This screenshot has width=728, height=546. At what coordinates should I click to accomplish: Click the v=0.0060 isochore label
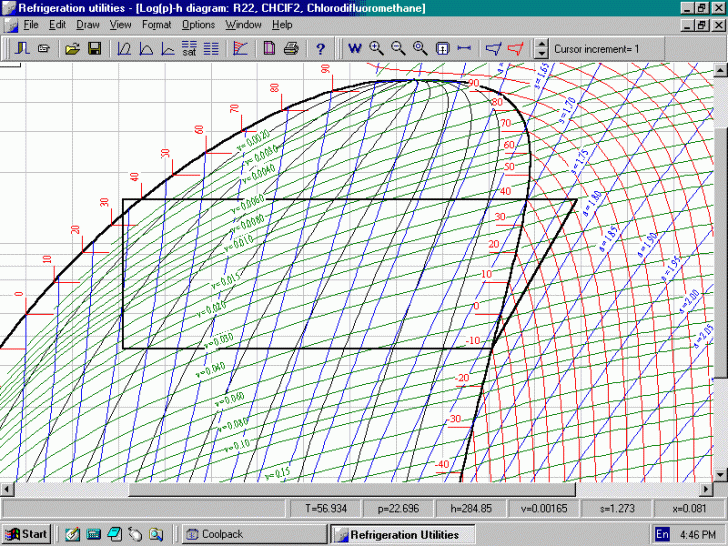tap(248, 204)
